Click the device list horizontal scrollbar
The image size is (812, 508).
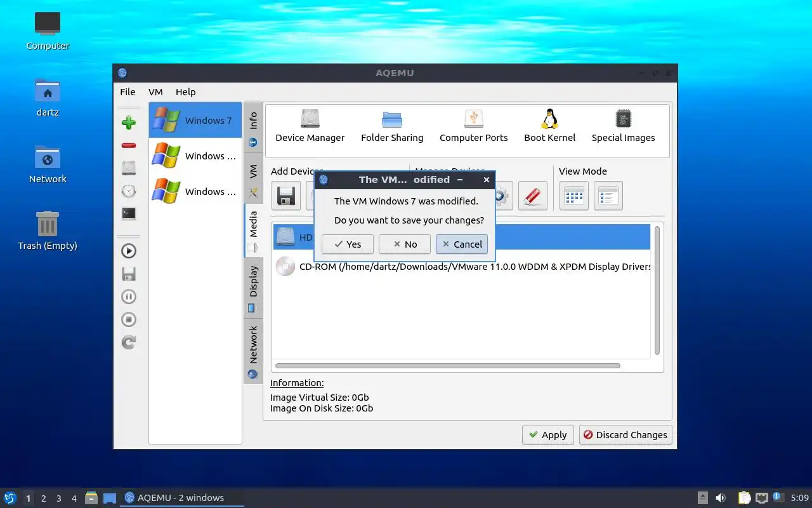[448, 366]
